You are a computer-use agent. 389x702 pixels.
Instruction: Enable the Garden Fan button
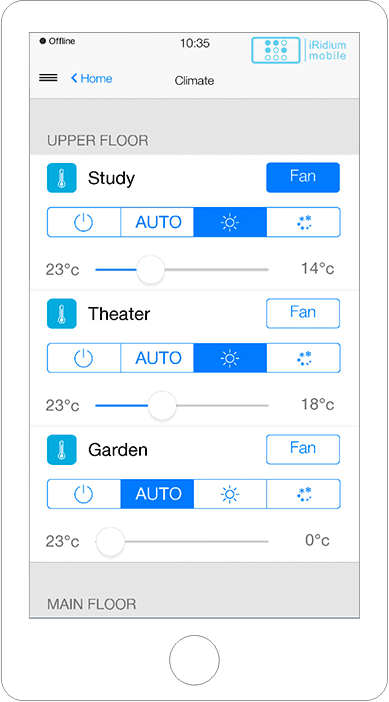pos(303,449)
